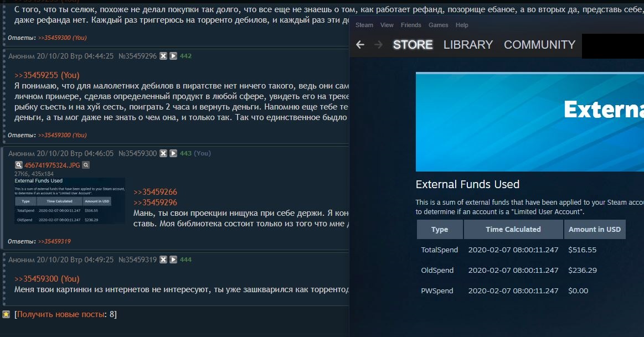Click the hide X icon on post №35459319
The width and height of the screenshot is (644, 337).
point(163,260)
